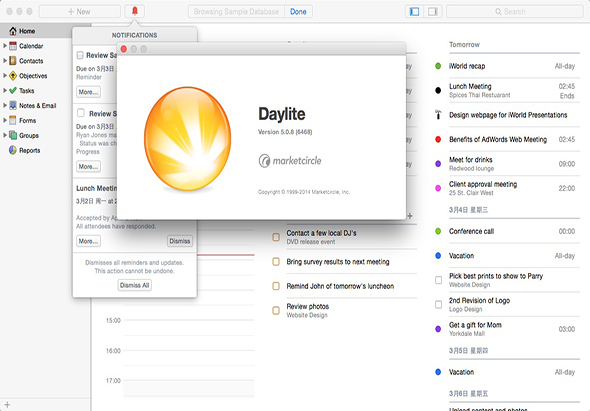Click the Objectives sign icon

click(13, 76)
